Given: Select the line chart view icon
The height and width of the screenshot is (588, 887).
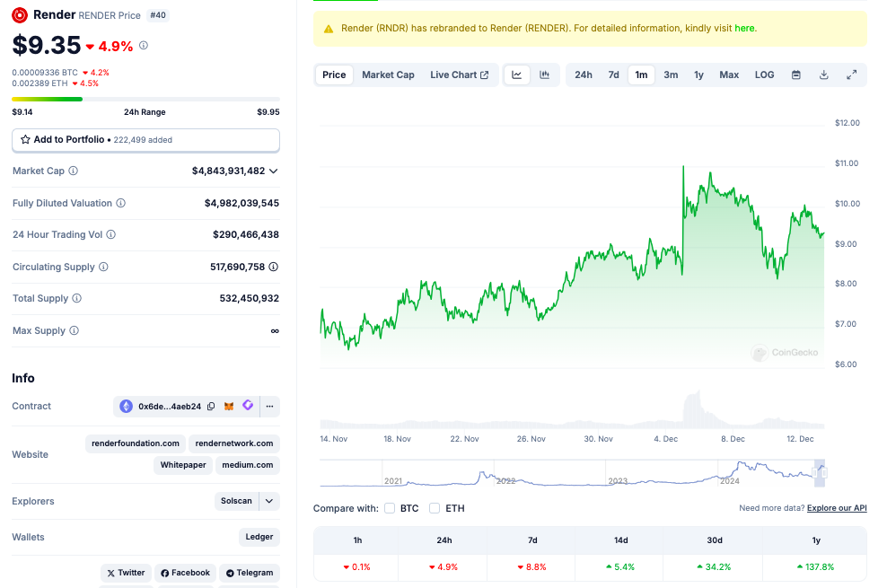Looking at the screenshot, I should tap(517, 75).
